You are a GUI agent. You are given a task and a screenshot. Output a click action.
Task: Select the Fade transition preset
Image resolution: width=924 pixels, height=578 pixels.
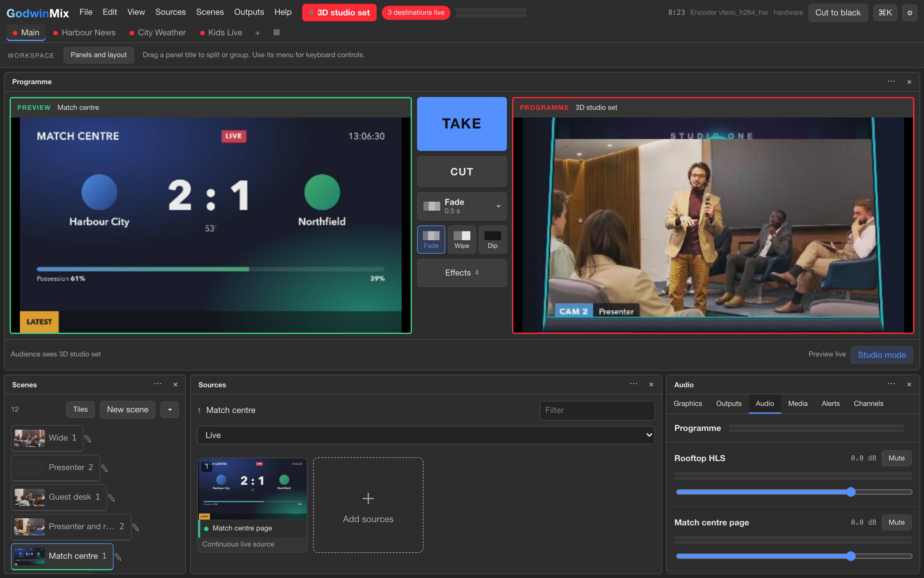tap(431, 240)
